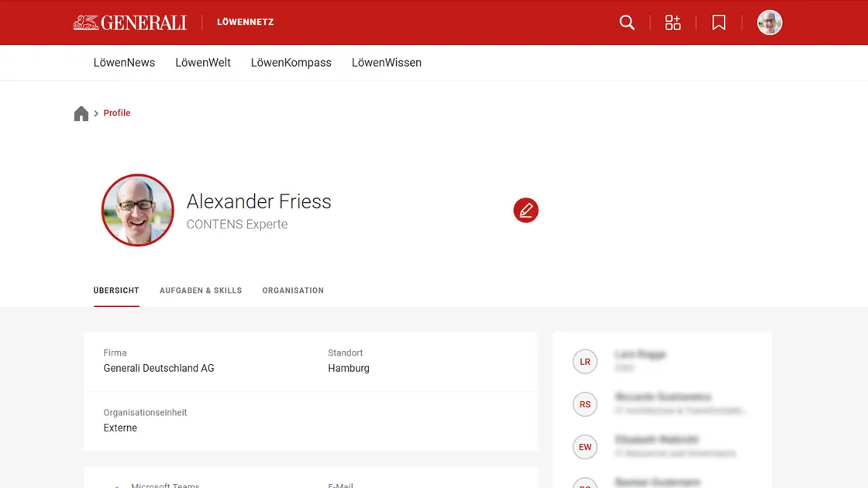Screen dimensions: 868x488
Task: Start a Microsoft Teams chat
Action: (164, 485)
